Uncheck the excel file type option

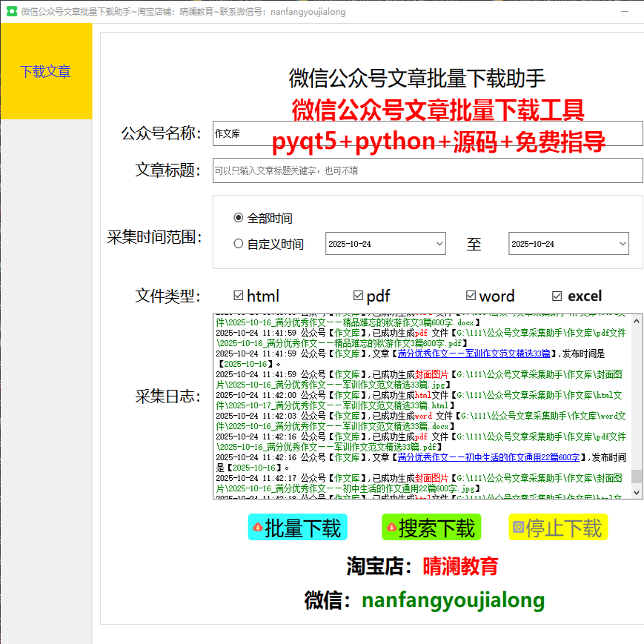click(557, 296)
